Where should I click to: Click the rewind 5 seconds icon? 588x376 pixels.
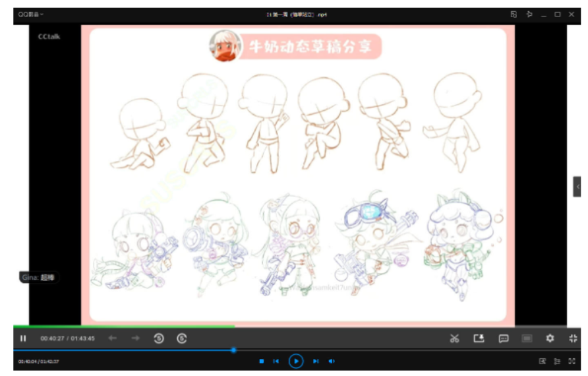click(158, 338)
